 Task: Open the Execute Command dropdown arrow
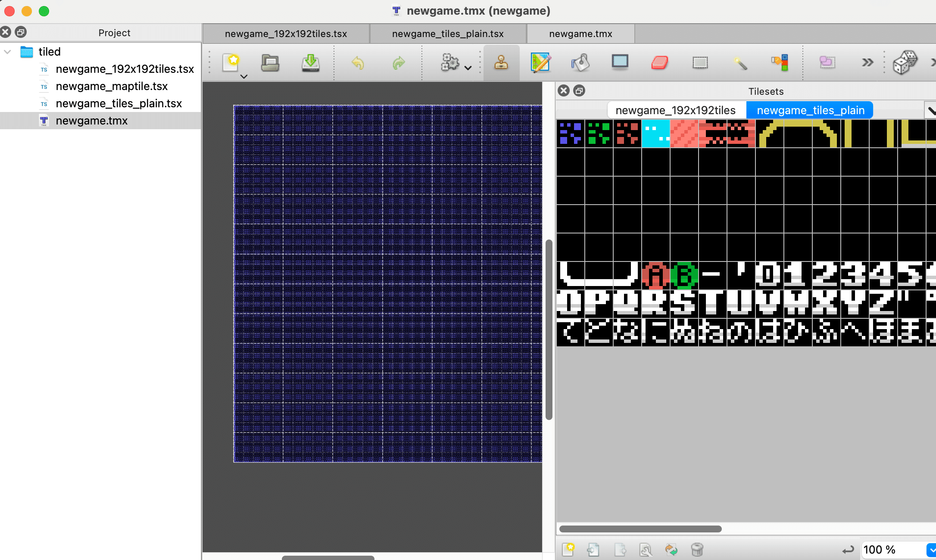[468, 68]
